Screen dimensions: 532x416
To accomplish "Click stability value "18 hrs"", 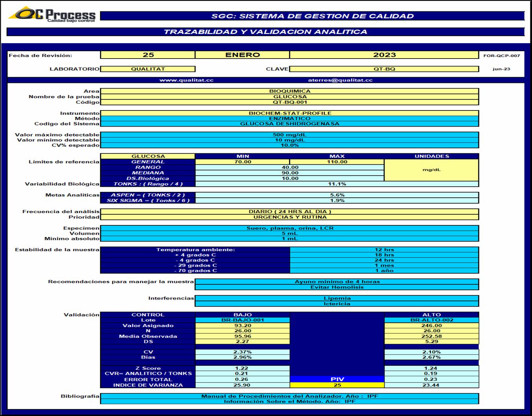I will [384, 255].
